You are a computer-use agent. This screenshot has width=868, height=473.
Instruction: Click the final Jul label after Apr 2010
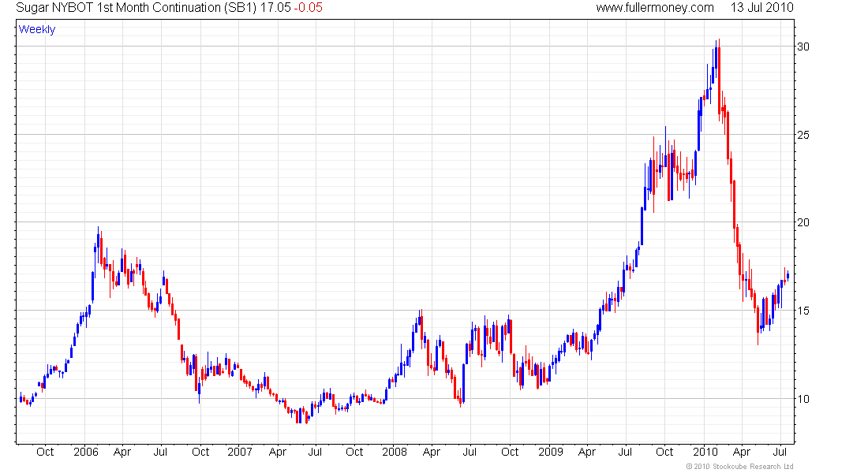pos(780,452)
